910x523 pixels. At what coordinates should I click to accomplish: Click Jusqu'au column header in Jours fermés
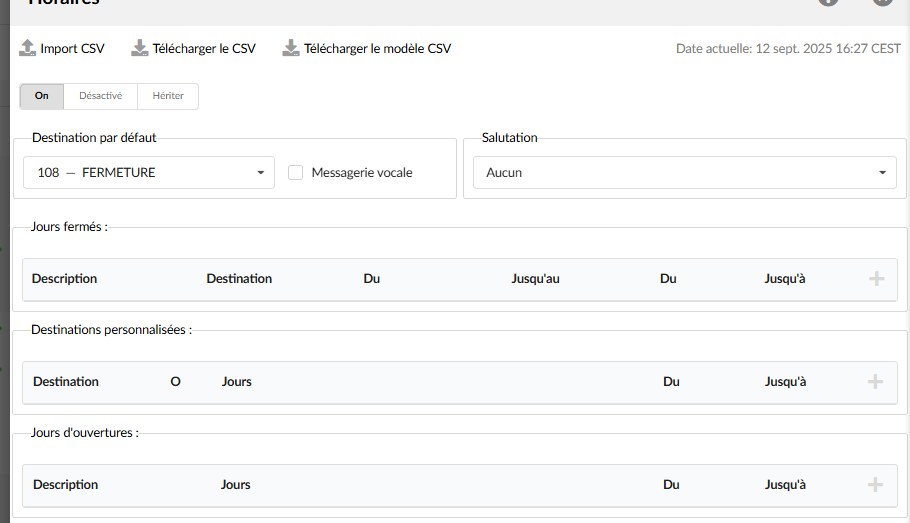coord(535,279)
